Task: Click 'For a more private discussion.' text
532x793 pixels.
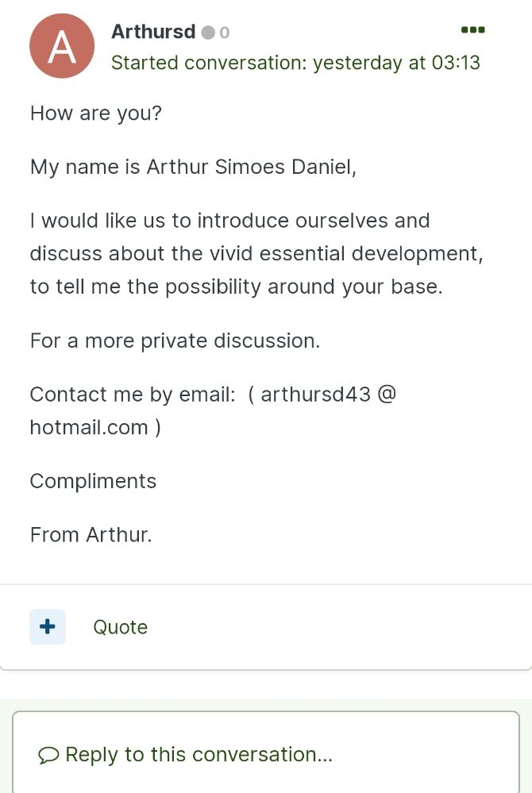Action: 175,341
